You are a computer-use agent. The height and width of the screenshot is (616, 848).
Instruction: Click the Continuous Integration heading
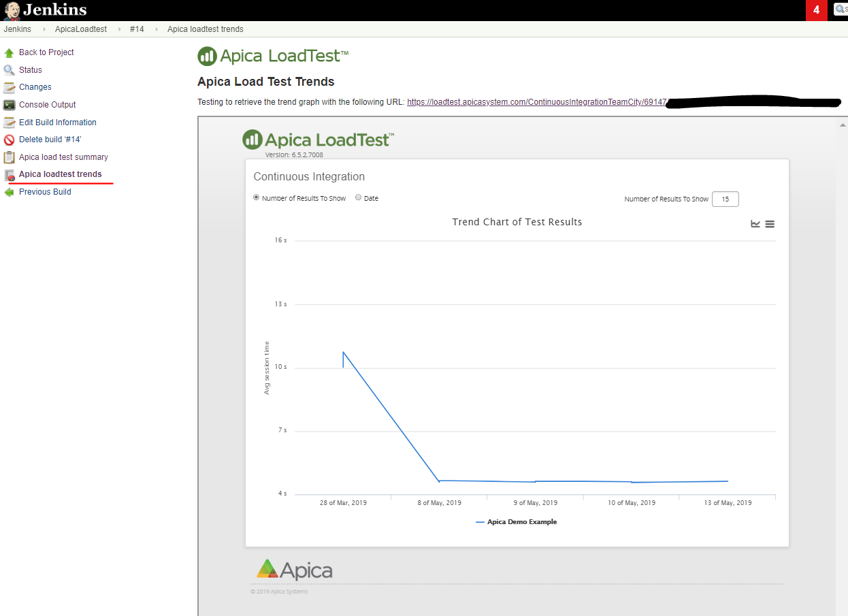tap(309, 176)
